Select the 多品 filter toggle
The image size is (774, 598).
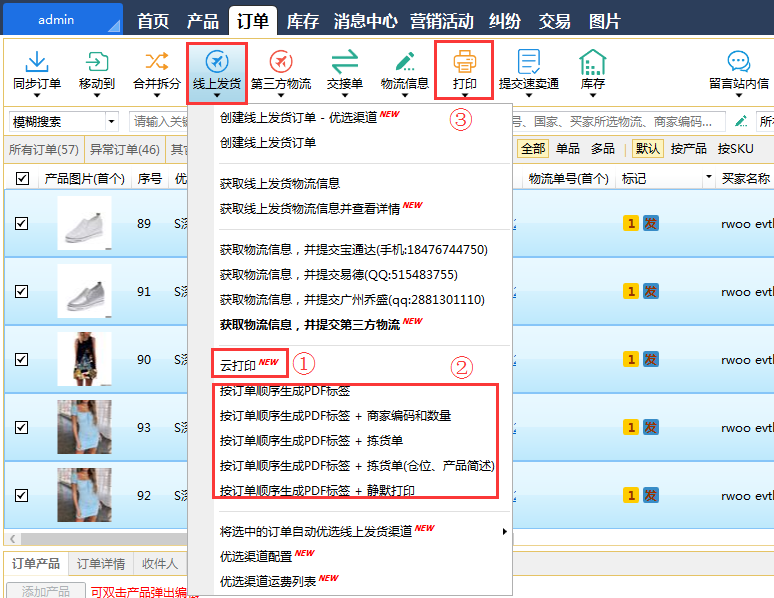[x=603, y=149]
